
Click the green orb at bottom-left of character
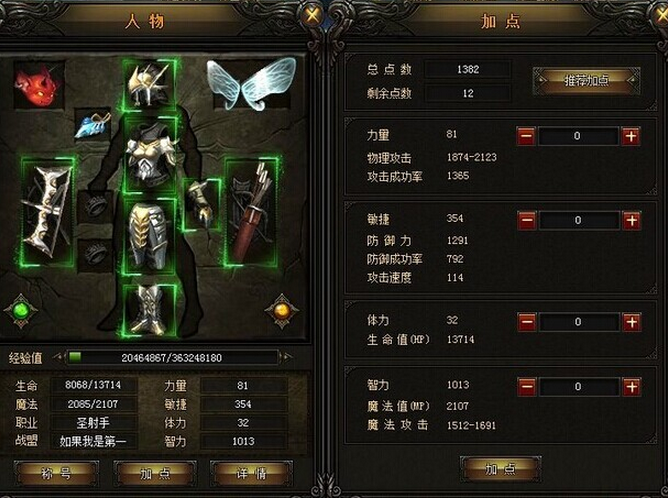pyautogui.click(x=20, y=311)
